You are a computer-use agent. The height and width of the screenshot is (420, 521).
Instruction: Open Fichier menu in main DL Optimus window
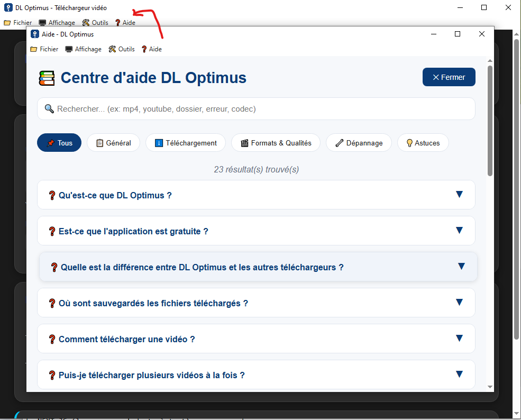pos(18,23)
